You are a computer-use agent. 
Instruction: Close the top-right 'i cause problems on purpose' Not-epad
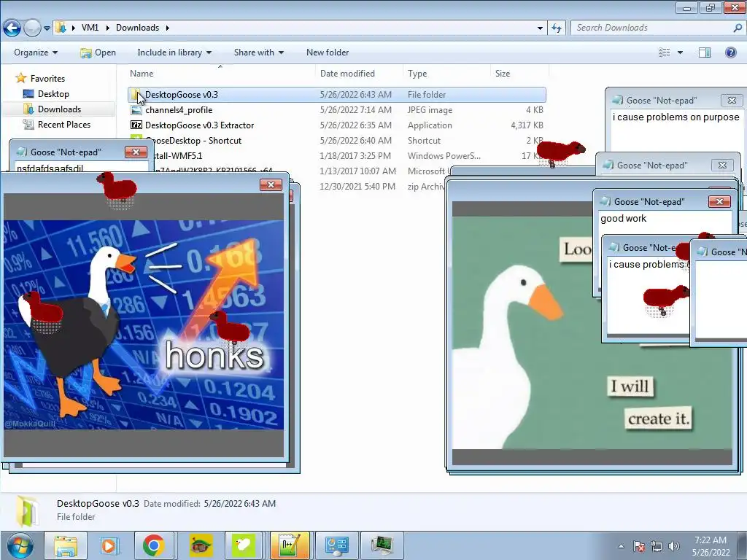(732, 100)
